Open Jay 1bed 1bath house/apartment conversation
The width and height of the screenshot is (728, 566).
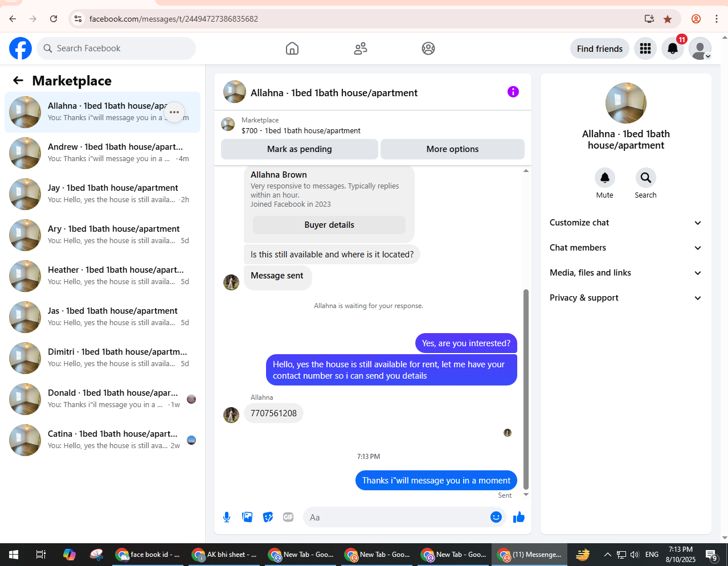[103, 194]
